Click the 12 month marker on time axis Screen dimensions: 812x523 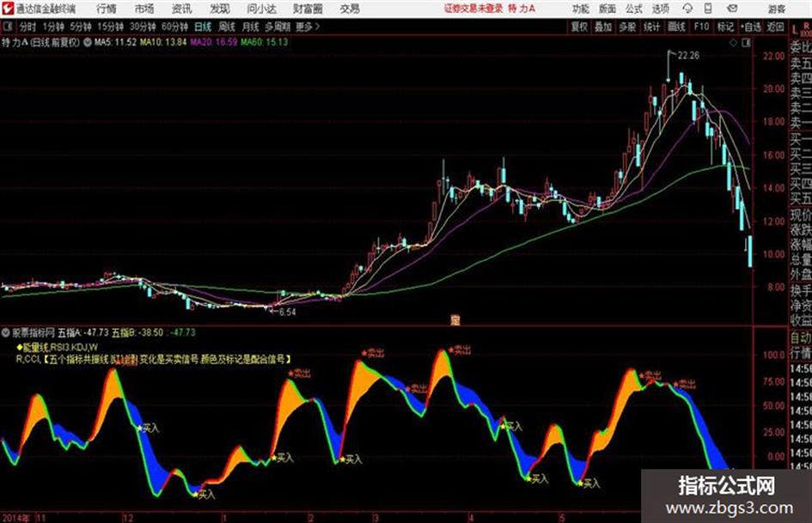coord(128,517)
